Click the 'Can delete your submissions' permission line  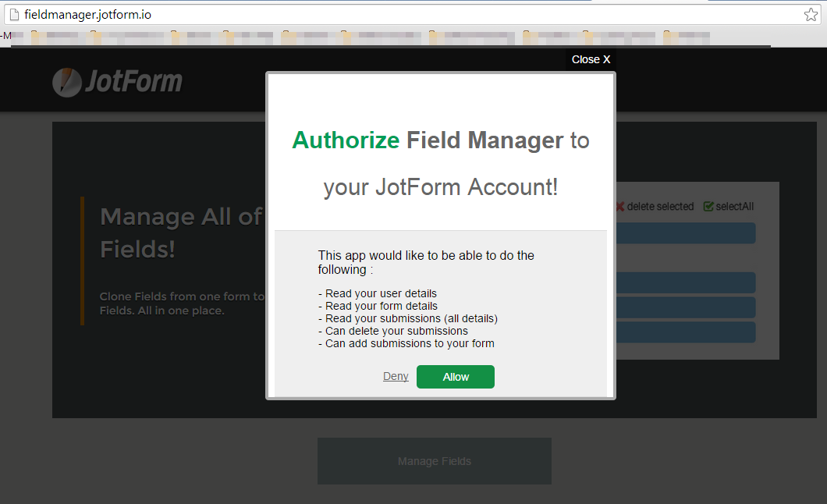[393, 331]
